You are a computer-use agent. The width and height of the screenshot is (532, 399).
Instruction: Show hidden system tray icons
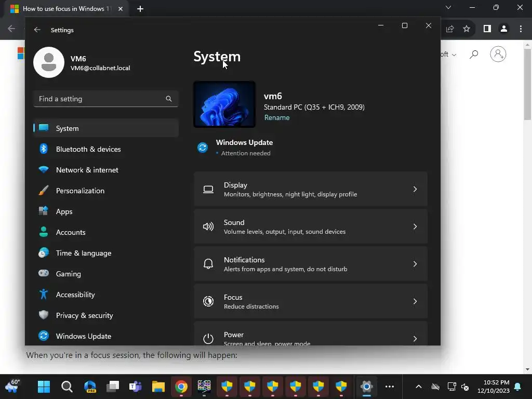[419, 387]
